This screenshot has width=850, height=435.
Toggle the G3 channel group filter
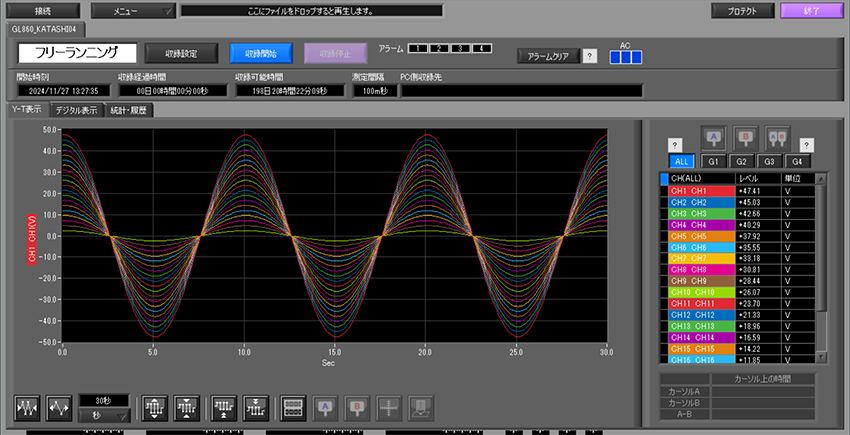click(x=769, y=161)
